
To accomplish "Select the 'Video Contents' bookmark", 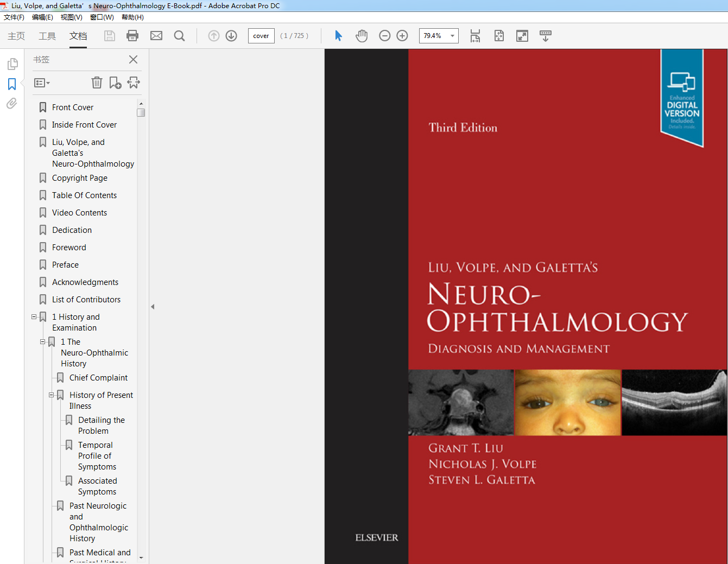I will 79,213.
